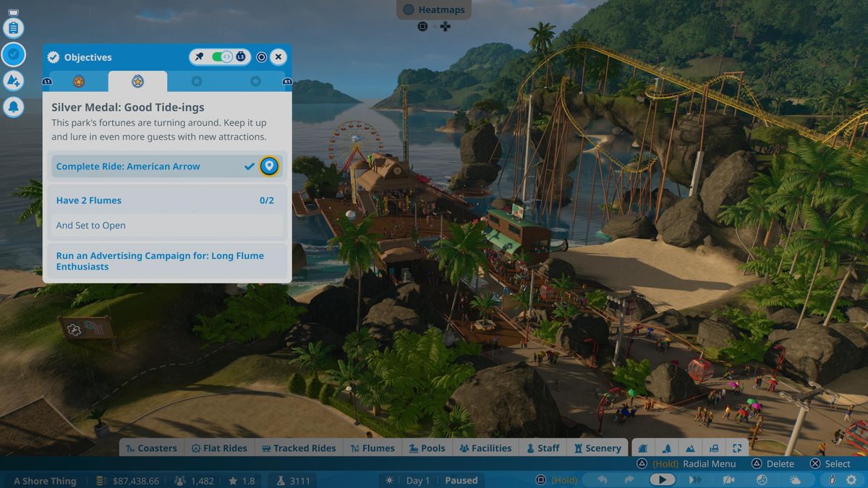Open the camera recording tool in bottom bar
The width and height of the screenshot is (868, 488).
728,479
